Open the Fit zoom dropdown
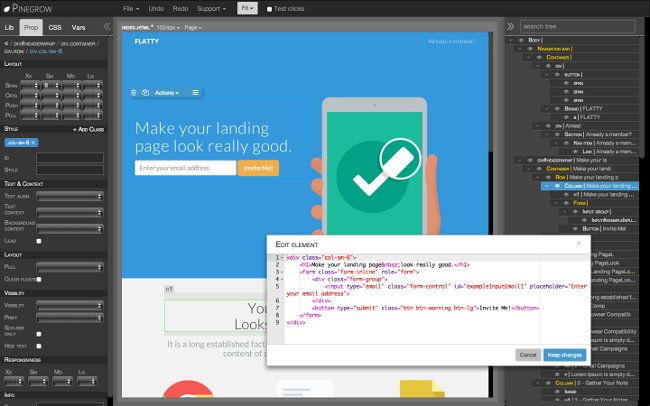650x406 pixels. click(248, 8)
